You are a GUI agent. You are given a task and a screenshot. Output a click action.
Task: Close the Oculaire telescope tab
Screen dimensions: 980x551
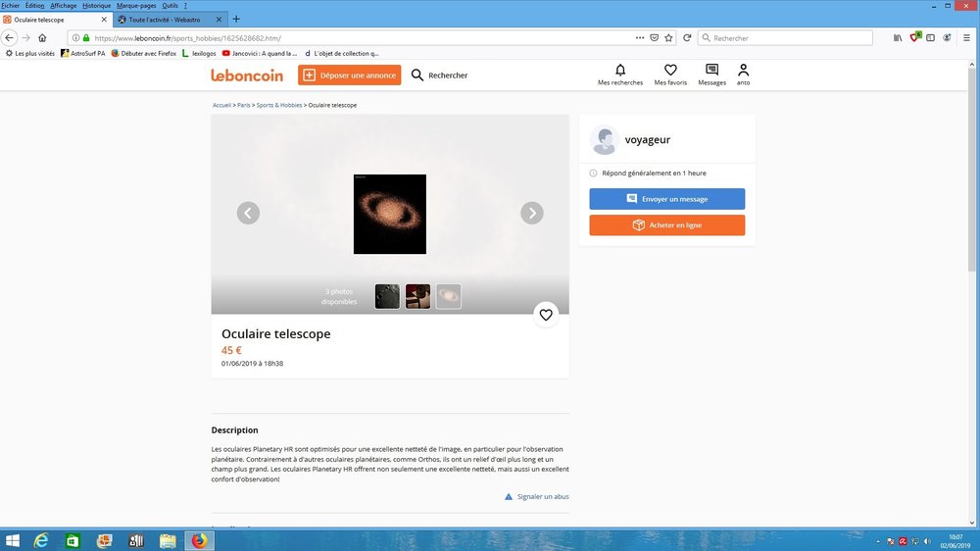click(x=104, y=20)
